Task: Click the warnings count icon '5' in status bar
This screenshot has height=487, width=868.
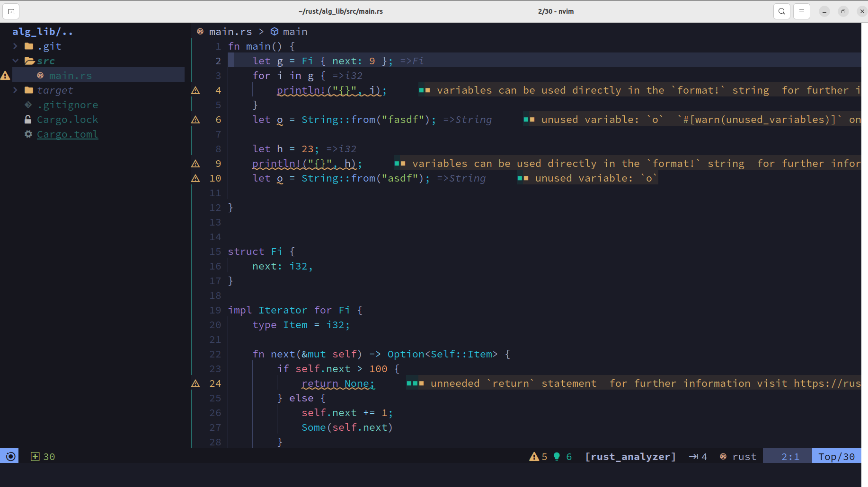Action: coord(538,457)
